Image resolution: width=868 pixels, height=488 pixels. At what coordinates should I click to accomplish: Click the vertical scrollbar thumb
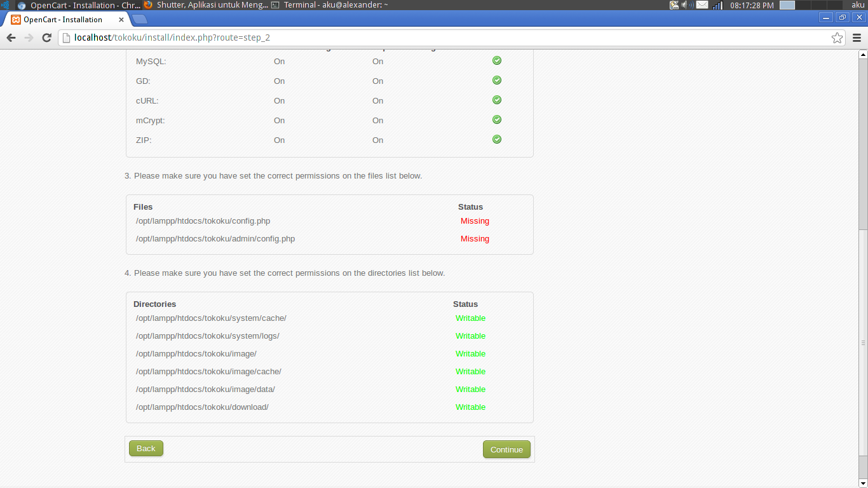click(x=863, y=343)
